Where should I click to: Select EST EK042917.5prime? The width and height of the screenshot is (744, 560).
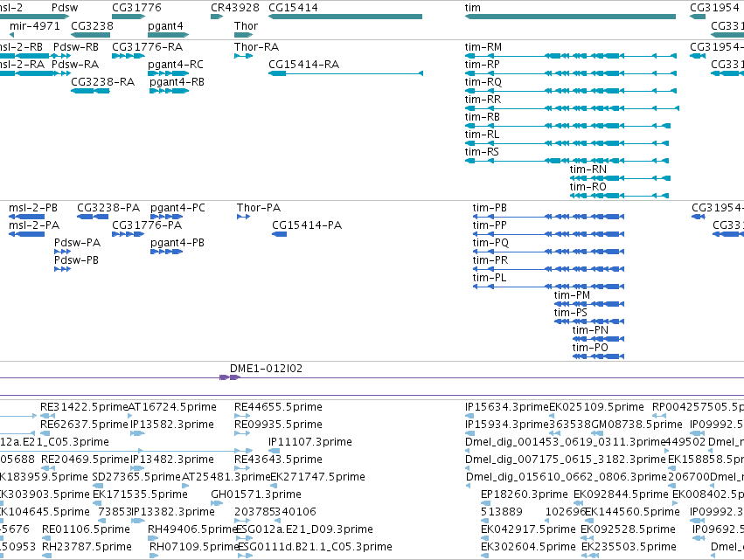(484, 538)
